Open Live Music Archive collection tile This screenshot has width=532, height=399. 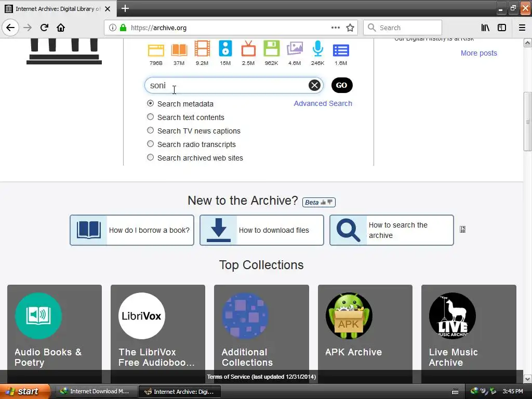coord(469,334)
